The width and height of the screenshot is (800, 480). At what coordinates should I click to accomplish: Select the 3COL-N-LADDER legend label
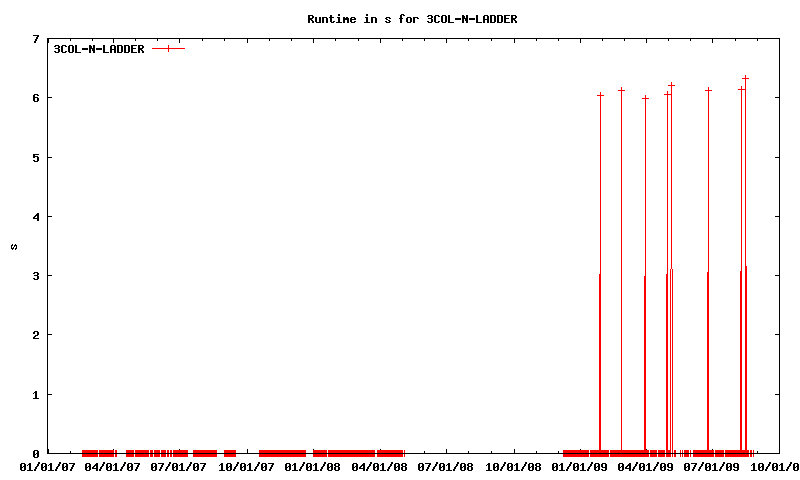[99, 49]
